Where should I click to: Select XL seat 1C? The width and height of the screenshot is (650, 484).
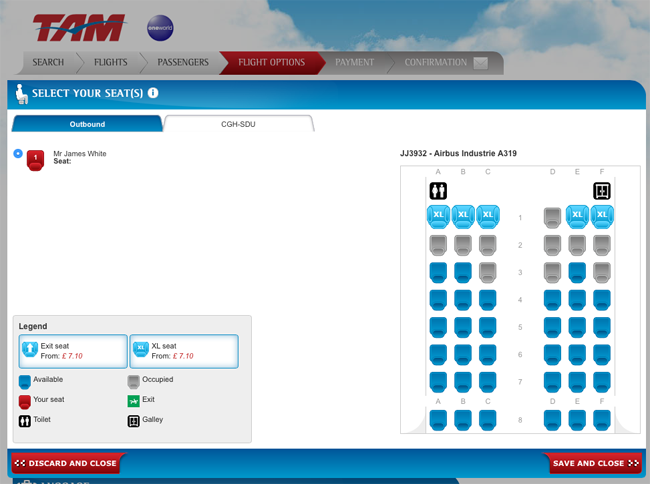click(488, 217)
